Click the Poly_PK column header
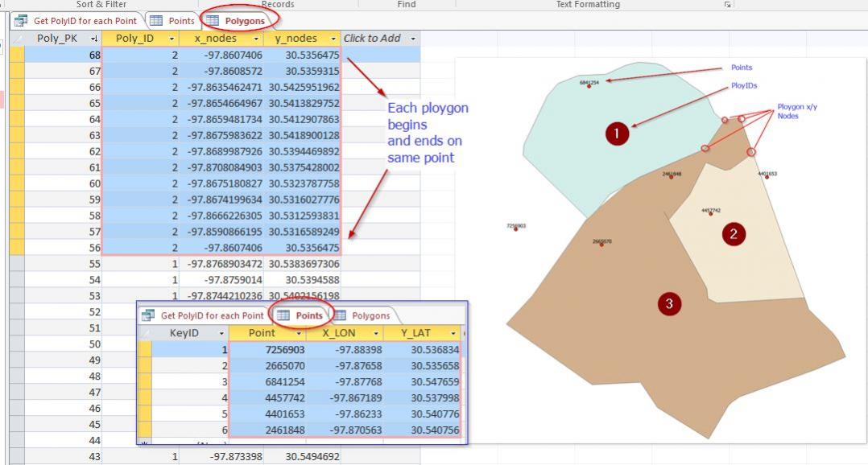Image resolution: width=868 pixels, height=465 pixels. [x=58, y=39]
